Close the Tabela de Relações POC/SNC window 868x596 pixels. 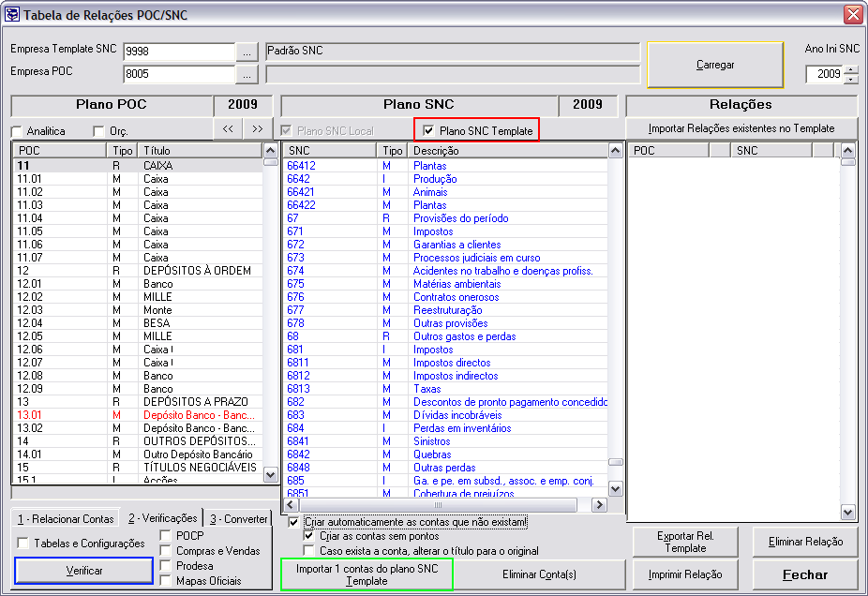tap(854, 14)
